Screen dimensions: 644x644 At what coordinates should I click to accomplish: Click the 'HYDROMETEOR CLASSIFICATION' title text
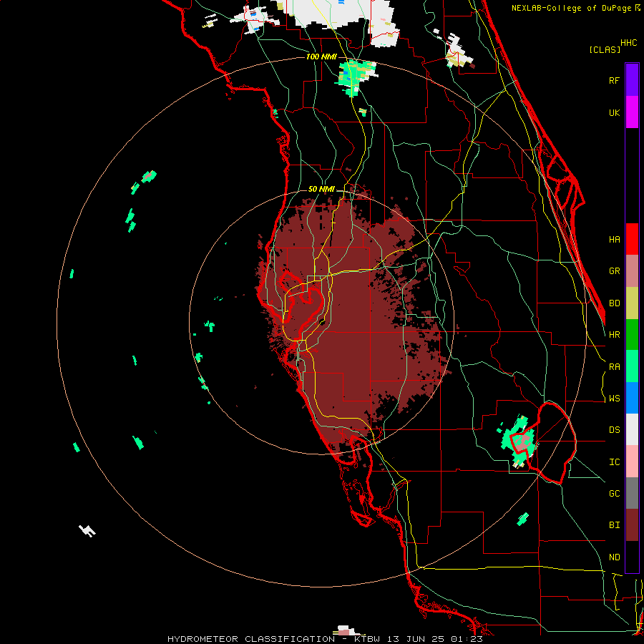click(251, 639)
